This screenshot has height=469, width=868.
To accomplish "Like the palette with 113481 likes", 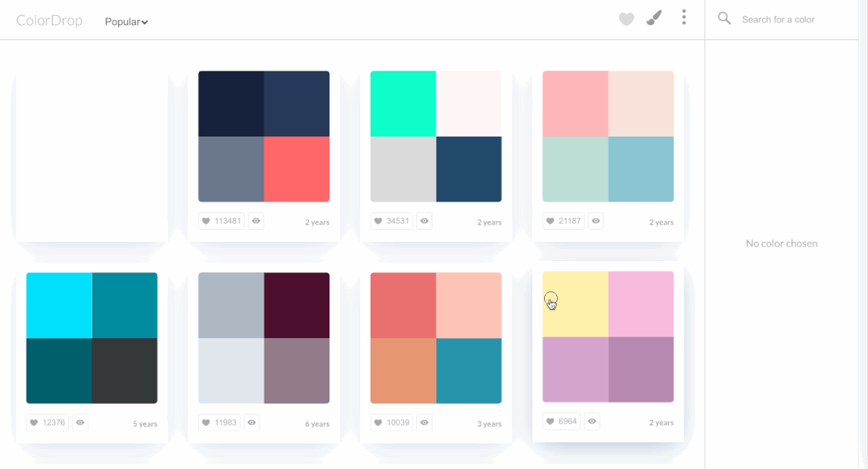I will [x=221, y=221].
